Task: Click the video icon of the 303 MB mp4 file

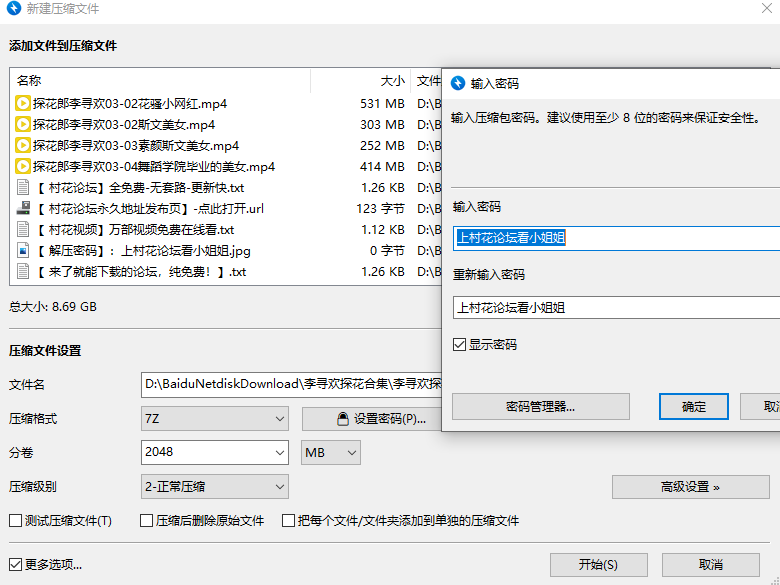Action: click(x=24, y=124)
